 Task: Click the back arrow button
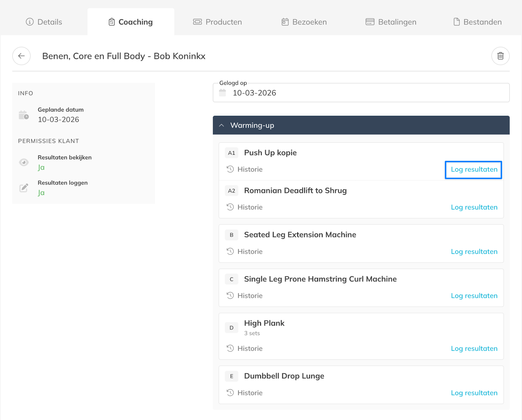coord(22,56)
